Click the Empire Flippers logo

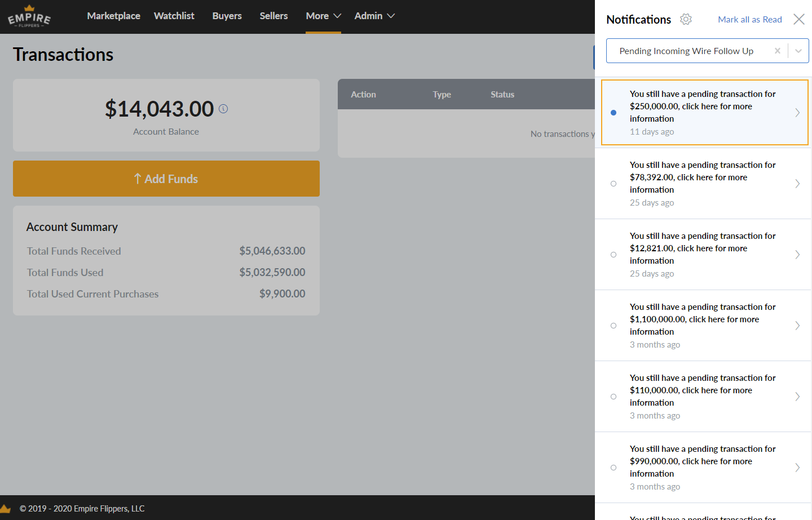click(29, 16)
